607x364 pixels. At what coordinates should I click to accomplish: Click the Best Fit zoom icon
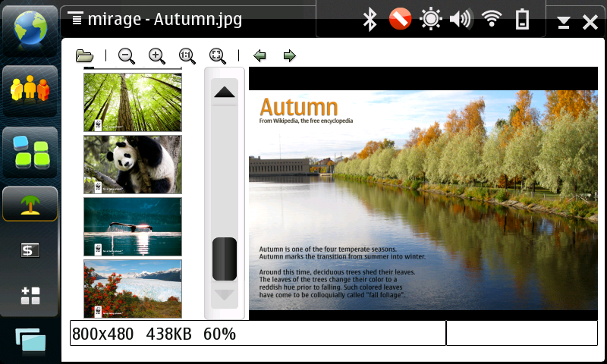coord(217,55)
